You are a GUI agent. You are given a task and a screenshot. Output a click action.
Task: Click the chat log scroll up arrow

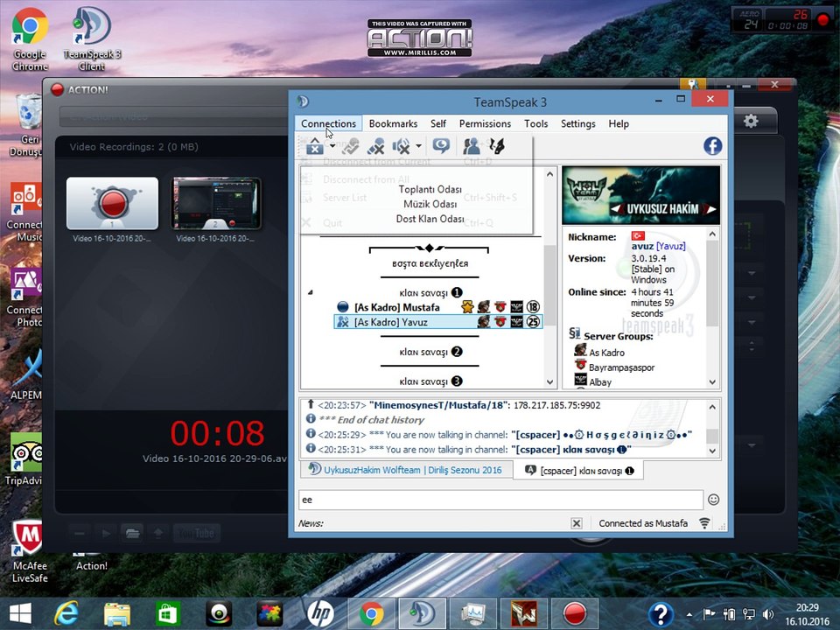pos(712,407)
